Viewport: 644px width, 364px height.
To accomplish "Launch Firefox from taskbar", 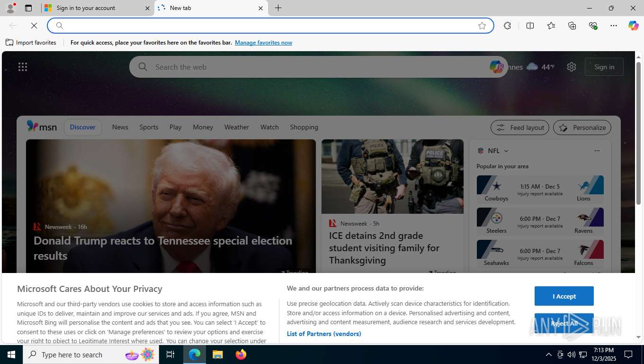I will coord(241,355).
